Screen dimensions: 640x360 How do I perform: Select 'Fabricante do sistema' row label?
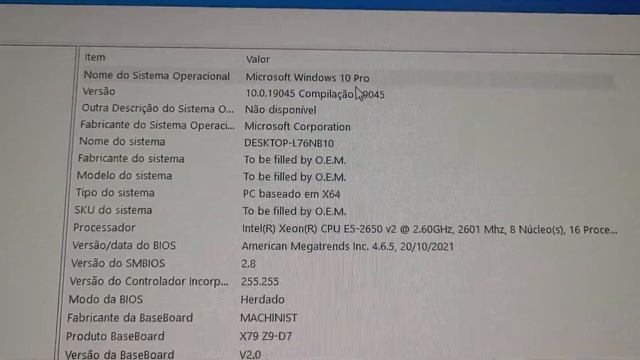point(131,158)
